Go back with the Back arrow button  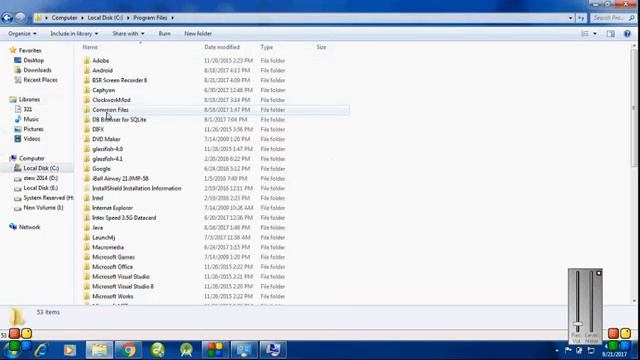[x=7, y=18]
